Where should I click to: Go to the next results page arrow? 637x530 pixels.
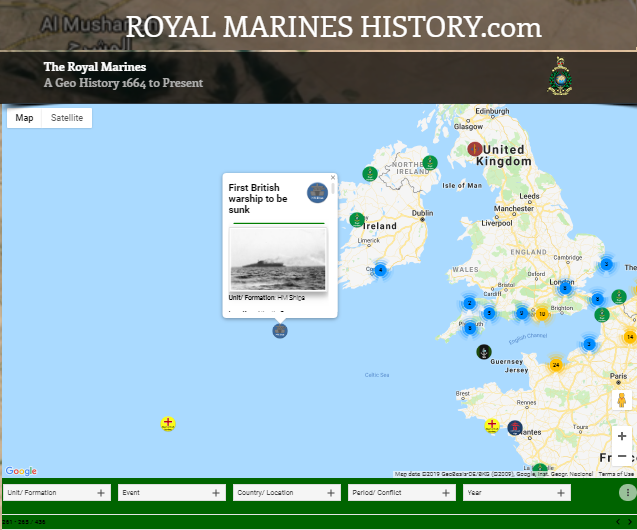pyautogui.click(x=630, y=522)
